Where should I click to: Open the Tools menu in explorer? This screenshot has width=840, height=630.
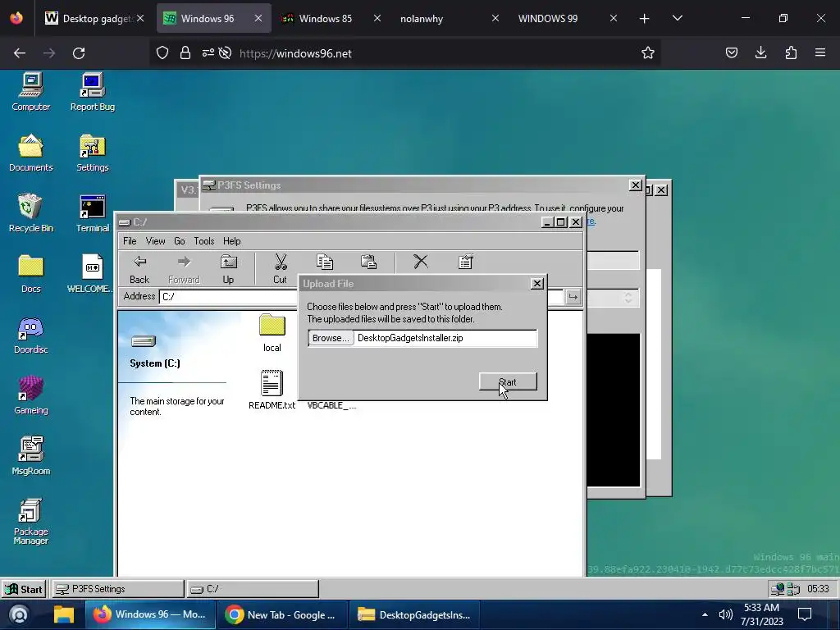[x=204, y=241]
